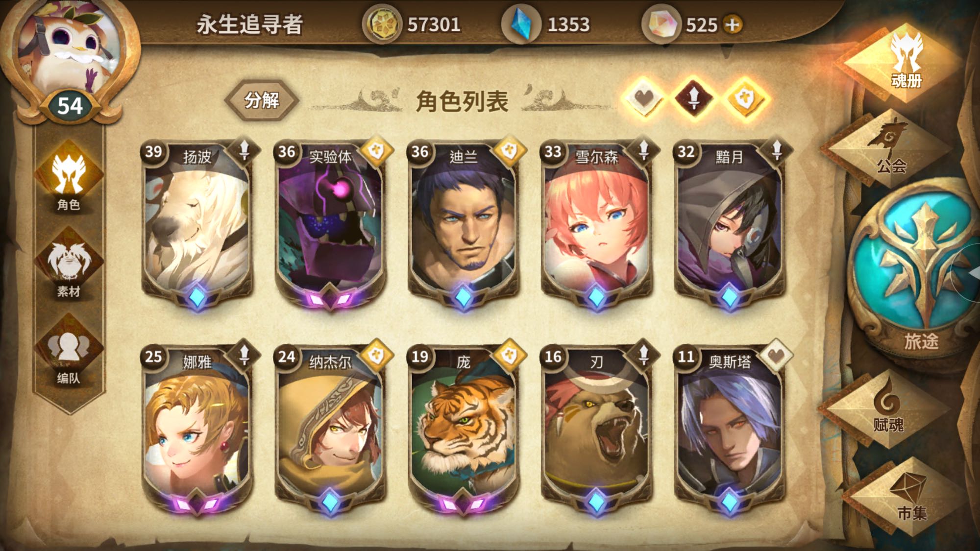Add gems with the plus icon

[x=733, y=24]
